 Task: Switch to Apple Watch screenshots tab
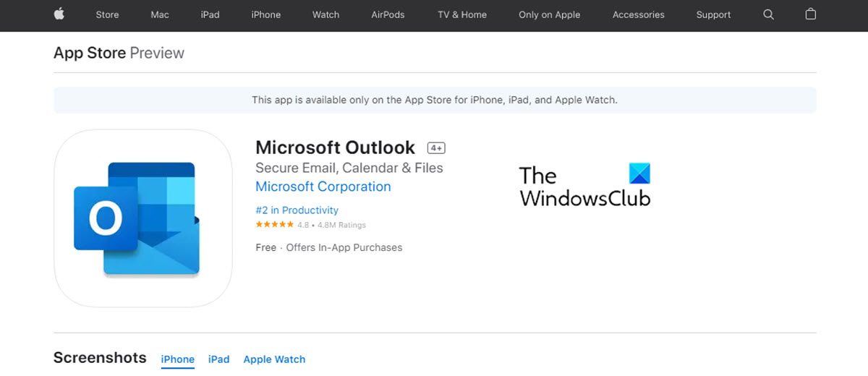pos(274,359)
